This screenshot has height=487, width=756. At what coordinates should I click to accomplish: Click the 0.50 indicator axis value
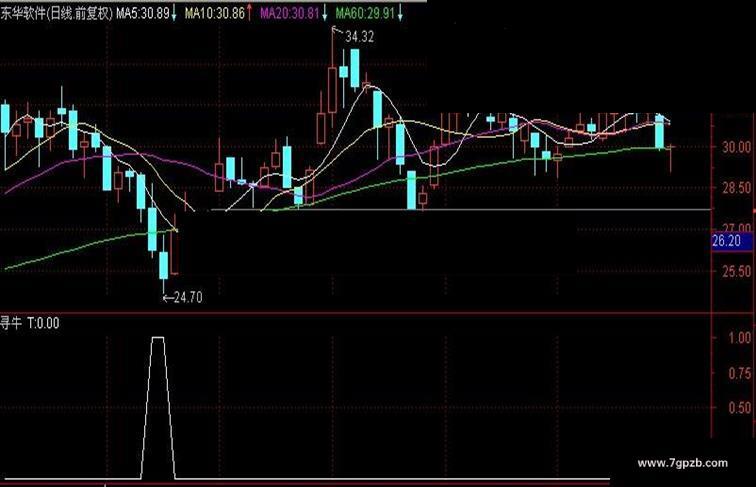coord(739,408)
